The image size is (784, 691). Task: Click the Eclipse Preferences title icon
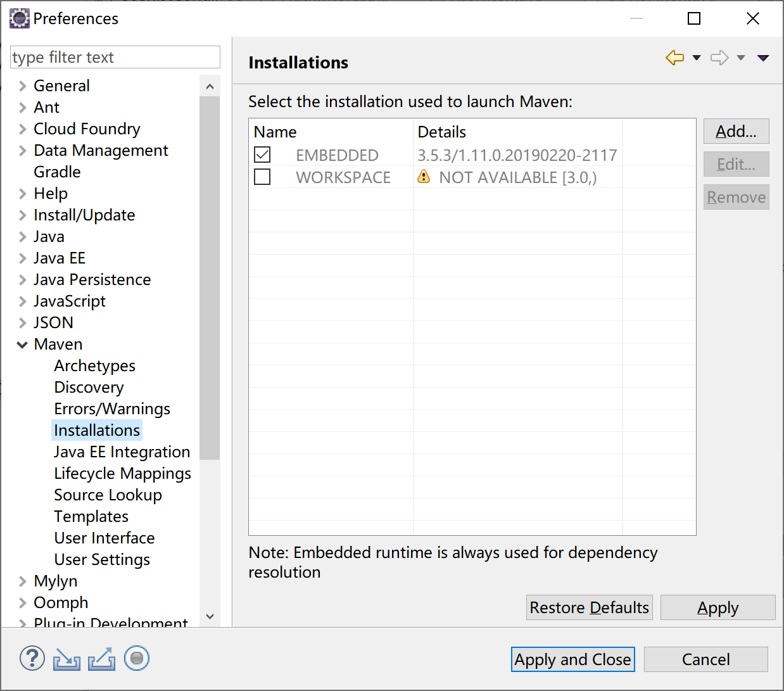point(19,18)
